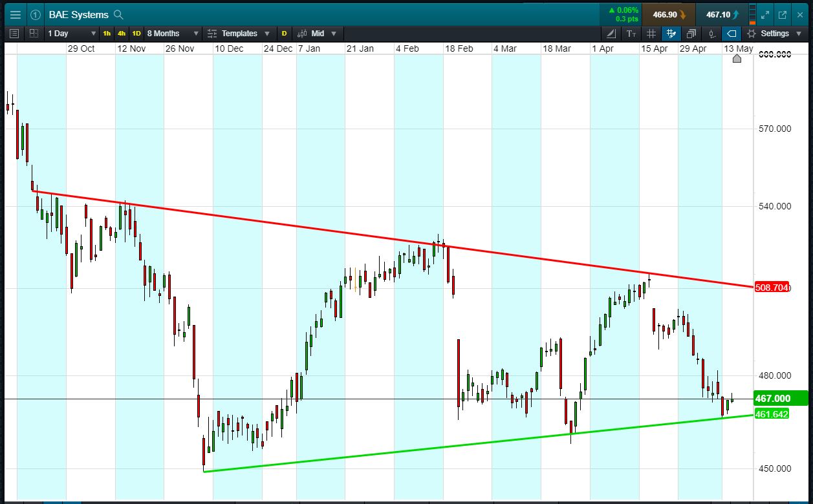813x504 pixels.
Task: Select the green trendline price label 461.642
Action: point(772,414)
